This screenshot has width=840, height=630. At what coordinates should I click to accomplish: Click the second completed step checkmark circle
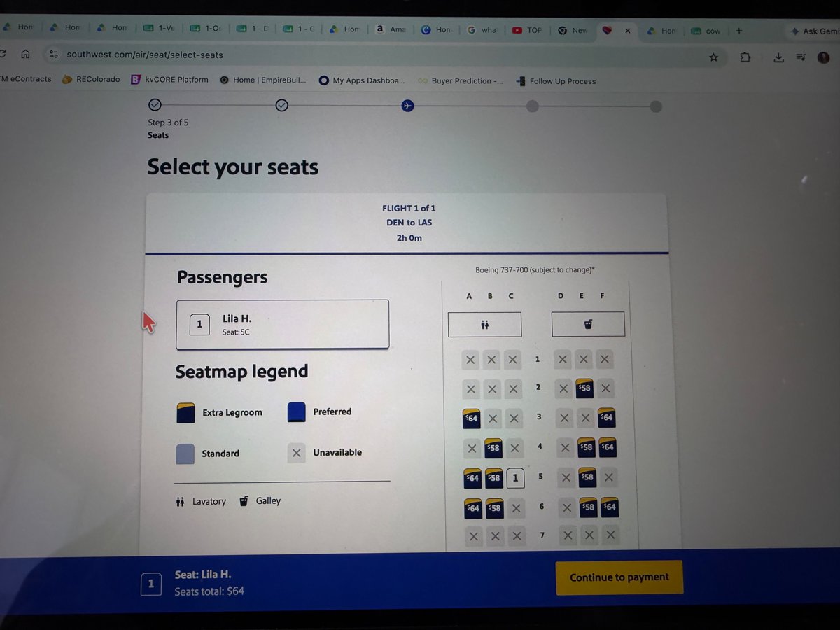282,105
